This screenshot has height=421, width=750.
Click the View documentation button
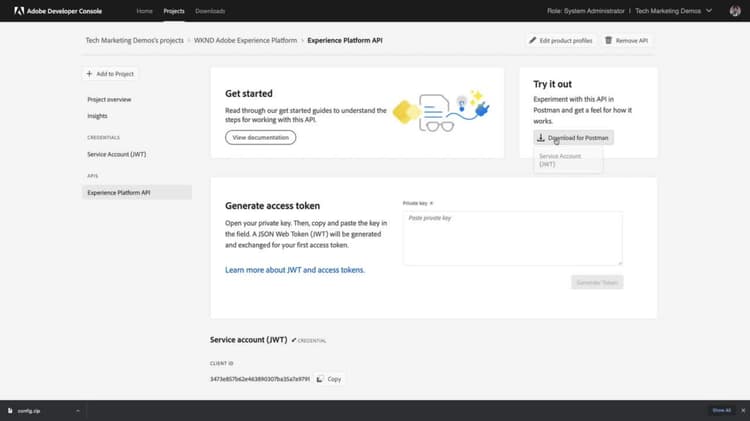tap(261, 137)
